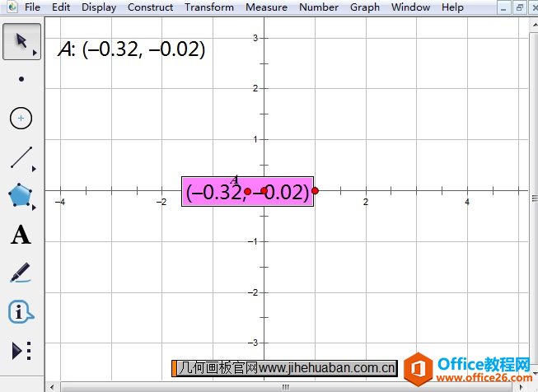Open the Edit menu

pos(61,7)
